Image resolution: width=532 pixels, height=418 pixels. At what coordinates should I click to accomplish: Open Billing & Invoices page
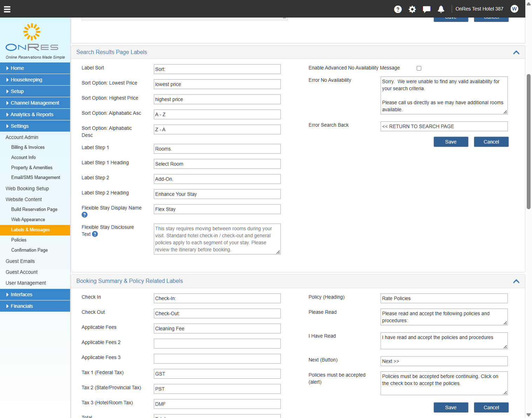point(28,147)
